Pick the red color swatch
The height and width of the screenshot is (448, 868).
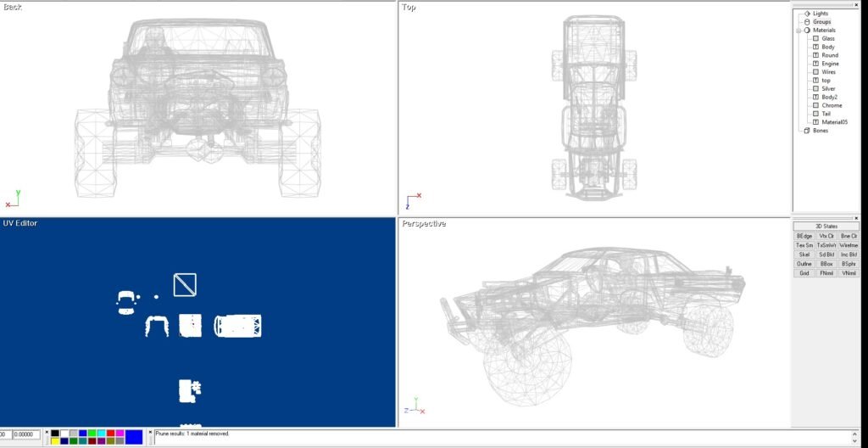[x=110, y=433]
